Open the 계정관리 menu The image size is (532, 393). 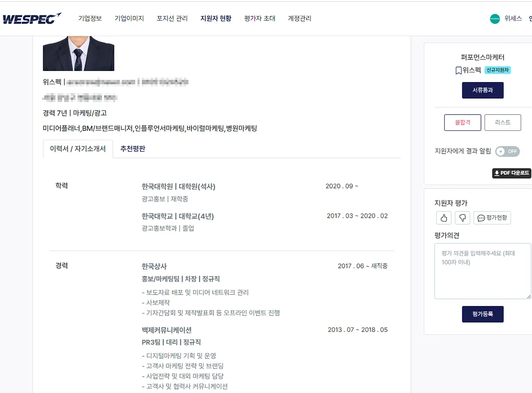pyautogui.click(x=300, y=19)
